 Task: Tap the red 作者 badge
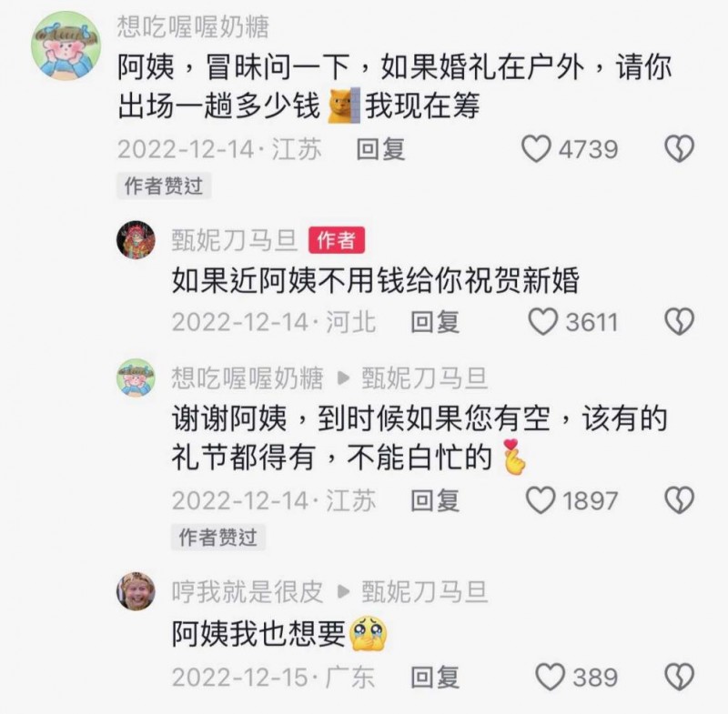(x=337, y=240)
